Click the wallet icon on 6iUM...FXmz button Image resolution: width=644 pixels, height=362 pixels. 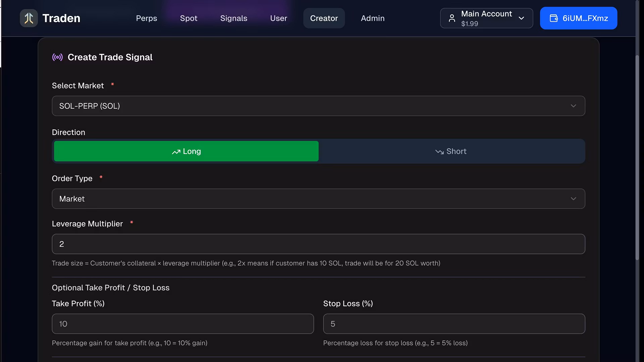pyautogui.click(x=553, y=18)
